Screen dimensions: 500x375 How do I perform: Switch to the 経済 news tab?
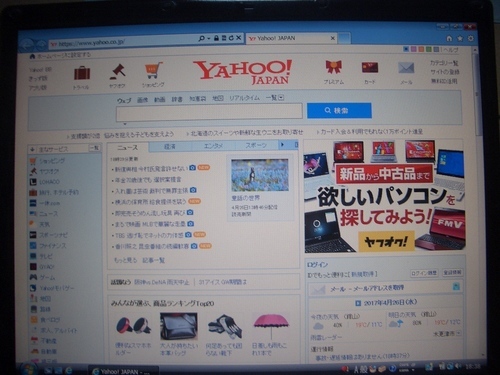pos(170,146)
